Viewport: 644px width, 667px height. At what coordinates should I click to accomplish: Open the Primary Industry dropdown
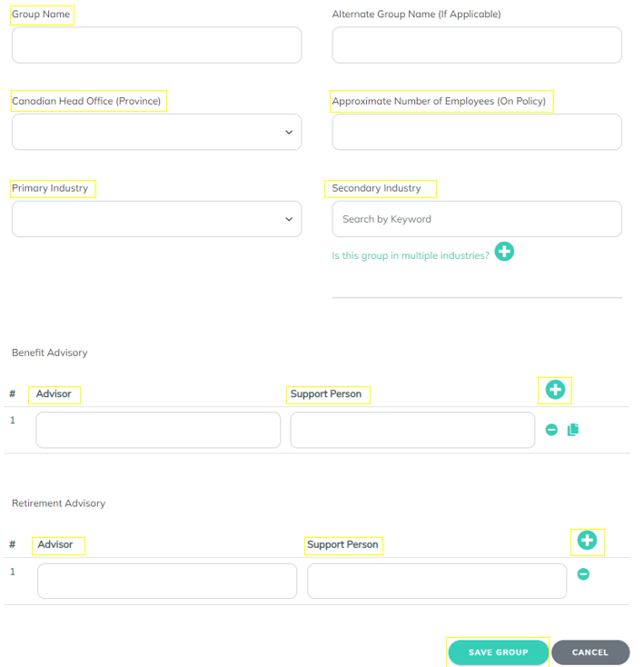coord(157,219)
